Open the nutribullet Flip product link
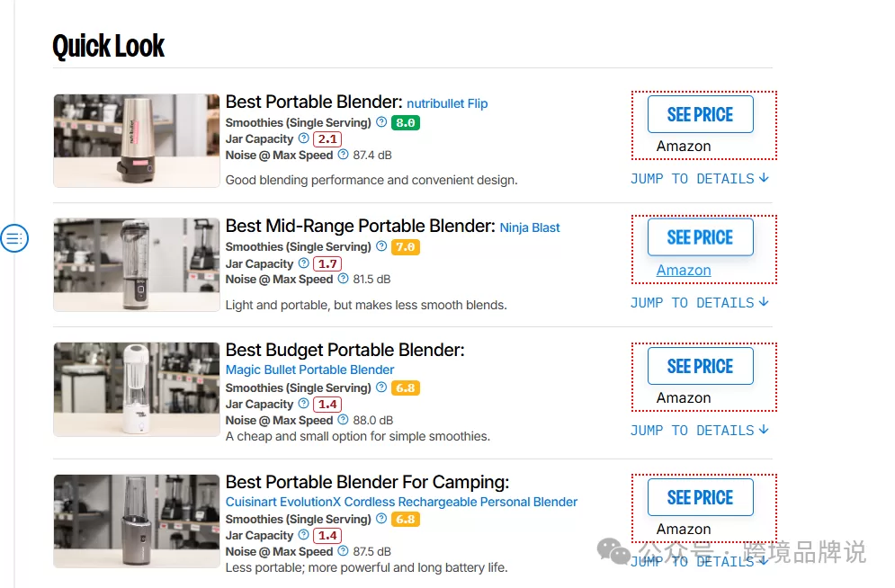Screen dimensions: 895x588 tap(447, 103)
